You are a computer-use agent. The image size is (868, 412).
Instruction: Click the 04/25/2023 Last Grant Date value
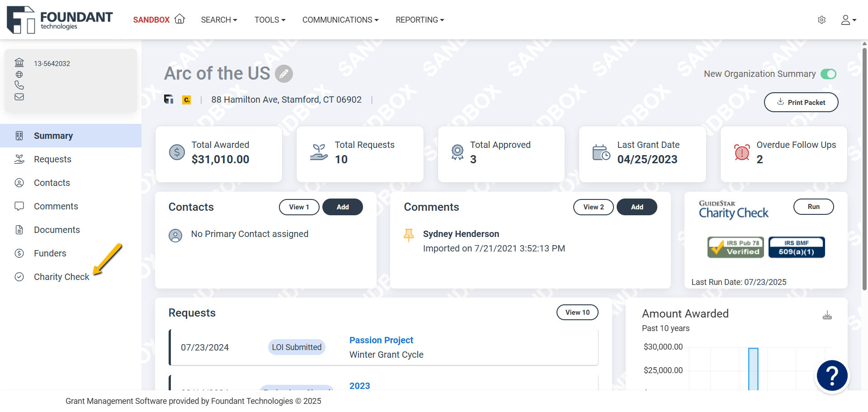[647, 159]
